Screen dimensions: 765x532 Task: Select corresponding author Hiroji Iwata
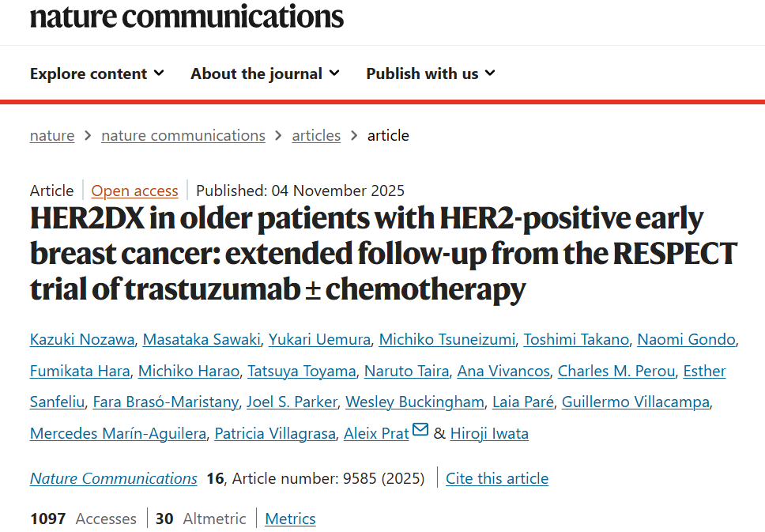[488, 433]
